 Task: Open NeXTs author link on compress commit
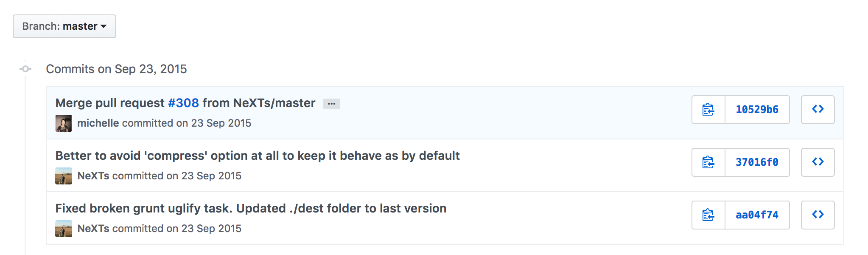pos(93,176)
